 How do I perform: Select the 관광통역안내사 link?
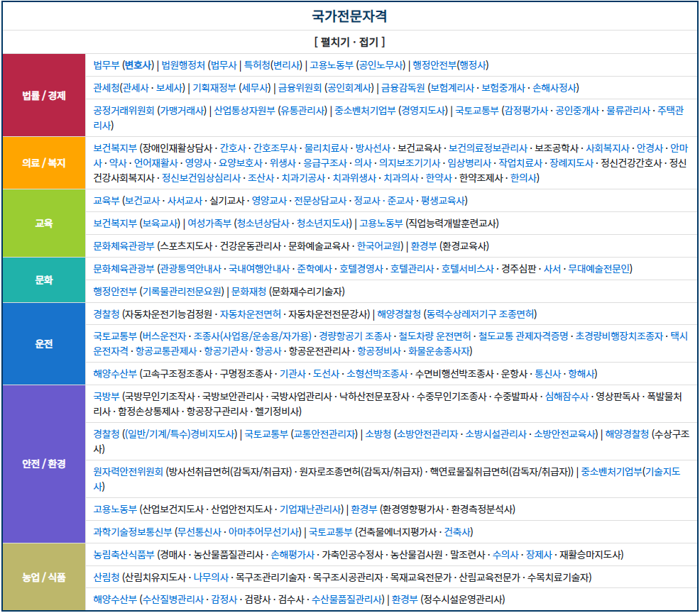(191, 269)
